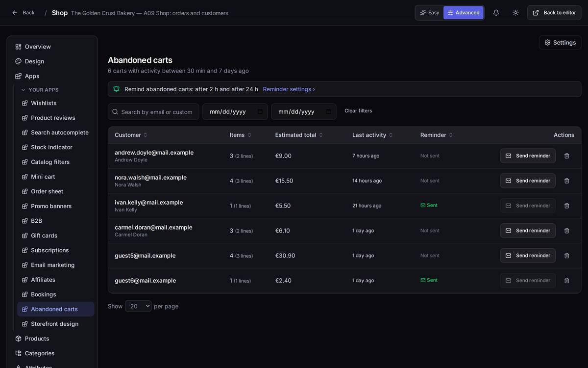Switch to Easy mode
Viewport: 588px width, 368px height.
[x=430, y=13]
